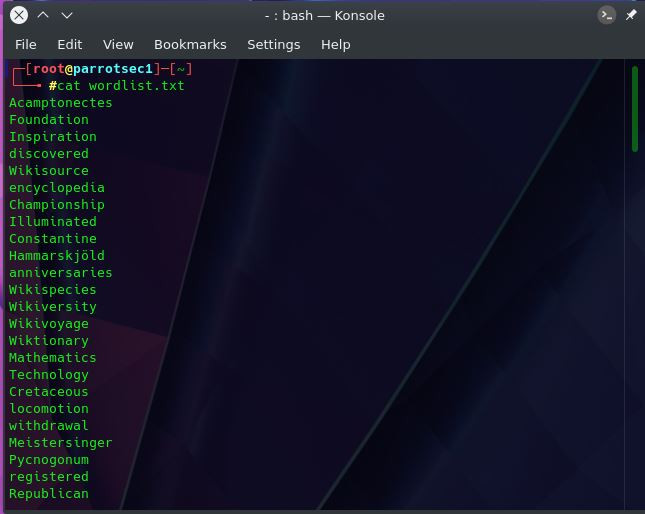Click the word 'encyclopedia'

tap(57, 188)
